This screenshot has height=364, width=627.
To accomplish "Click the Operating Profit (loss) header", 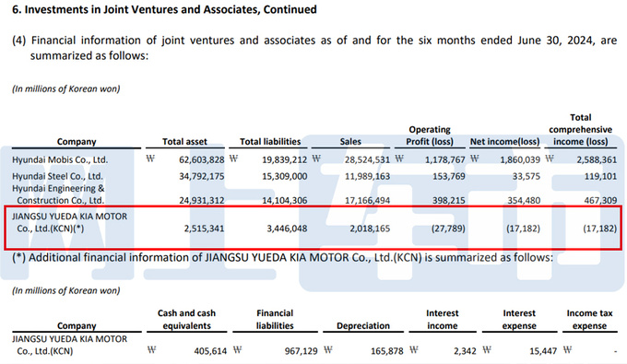I will [x=430, y=135].
